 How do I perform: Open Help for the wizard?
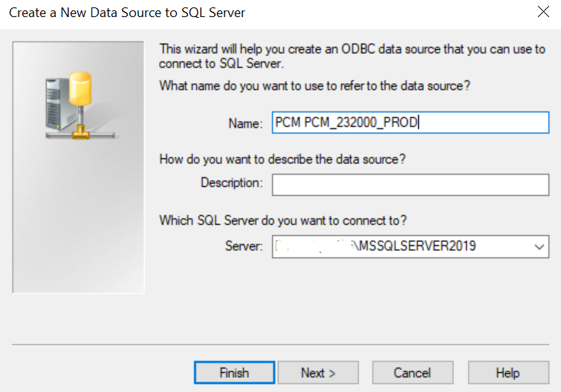tap(508, 373)
